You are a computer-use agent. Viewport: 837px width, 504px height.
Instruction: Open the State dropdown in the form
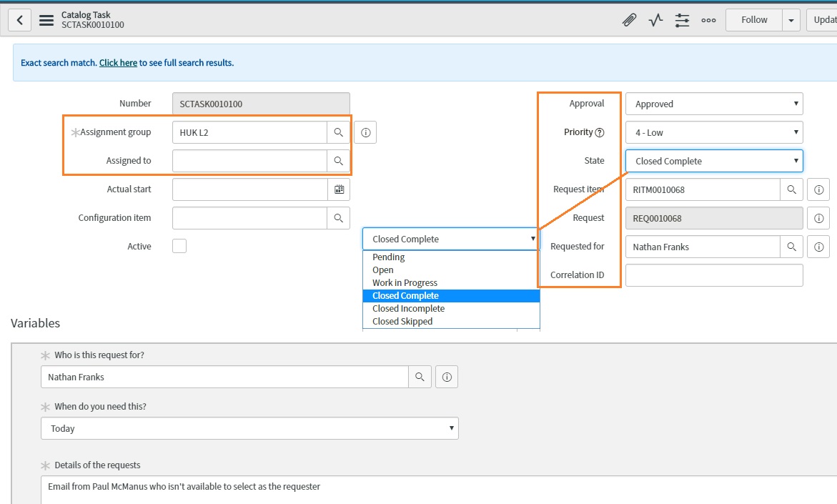click(714, 162)
